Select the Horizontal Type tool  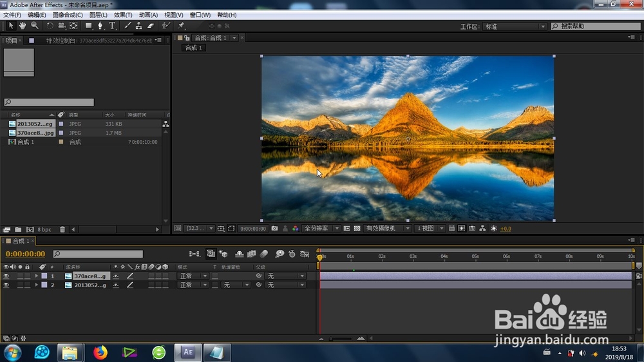[112, 26]
